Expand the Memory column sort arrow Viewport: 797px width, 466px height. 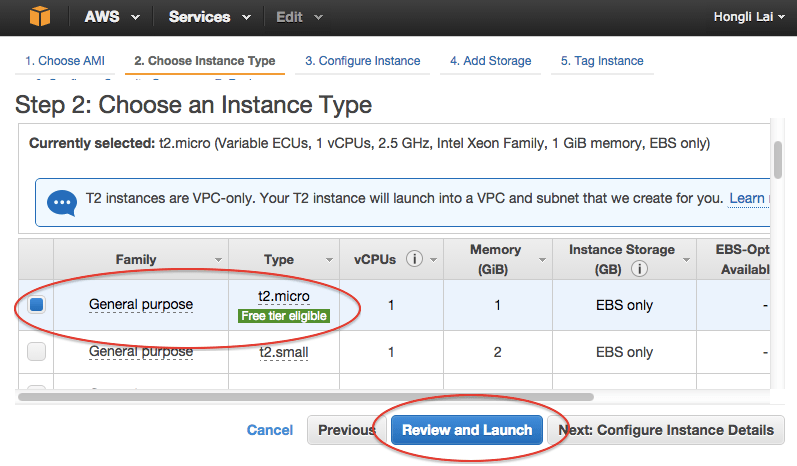(x=542, y=260)
